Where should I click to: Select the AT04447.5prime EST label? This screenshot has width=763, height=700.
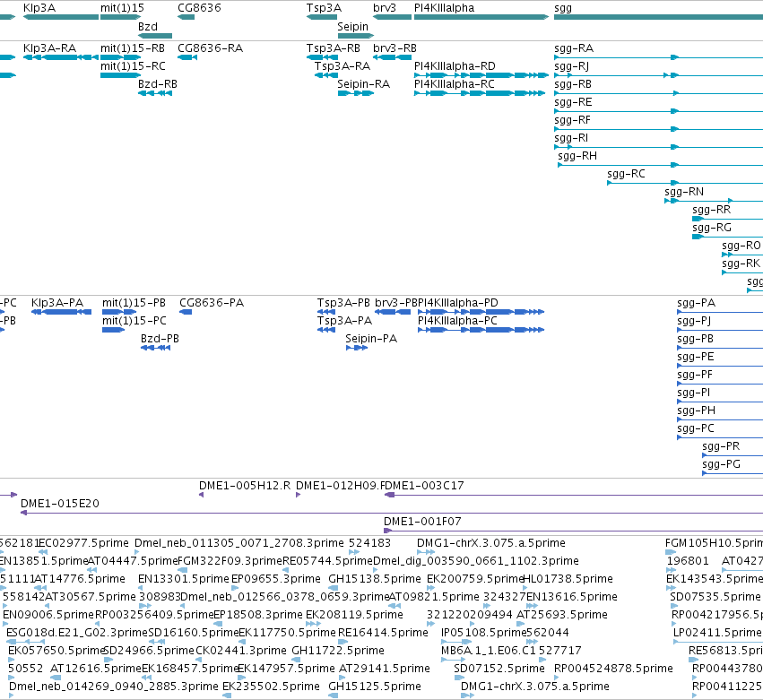133,561
